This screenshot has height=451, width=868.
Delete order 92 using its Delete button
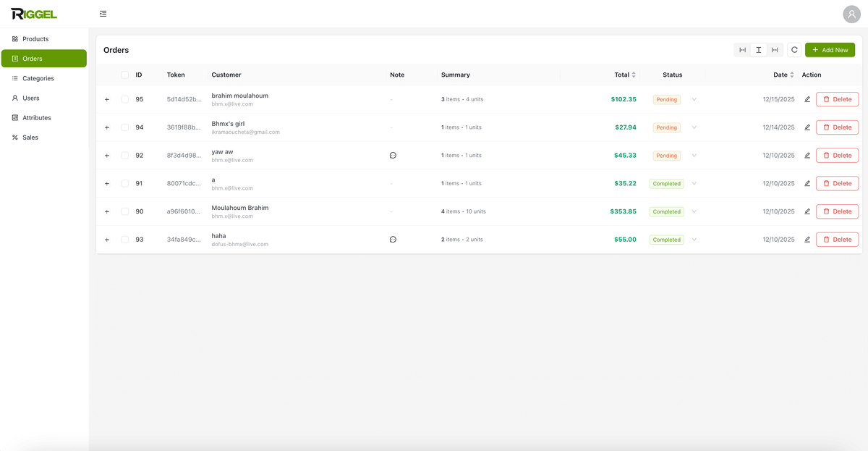point(837,155)
